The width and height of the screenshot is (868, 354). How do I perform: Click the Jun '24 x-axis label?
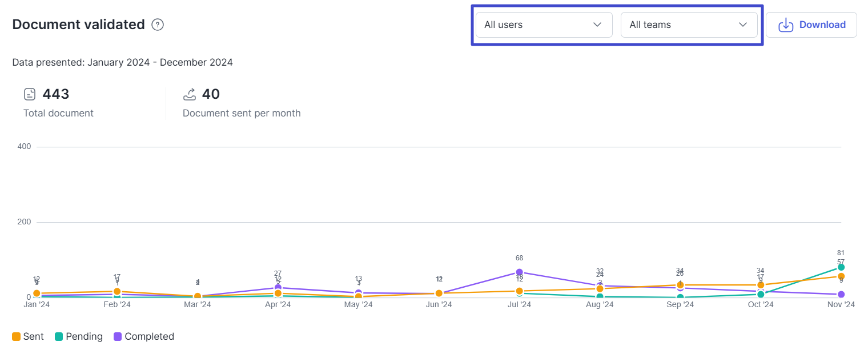439,305
